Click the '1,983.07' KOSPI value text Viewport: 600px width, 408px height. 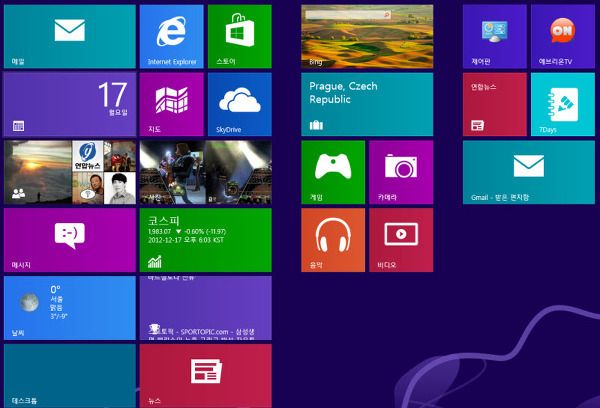(x=159, y=232)
